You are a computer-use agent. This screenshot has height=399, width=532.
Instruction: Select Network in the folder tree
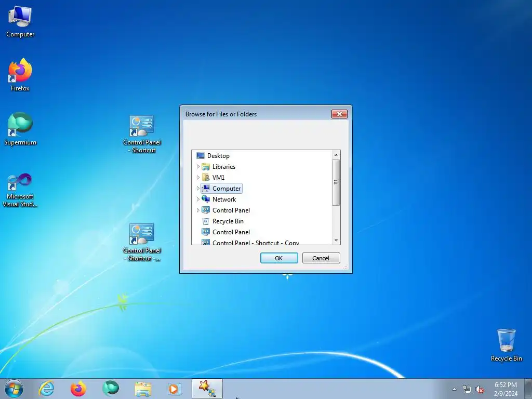pos(224,199)
